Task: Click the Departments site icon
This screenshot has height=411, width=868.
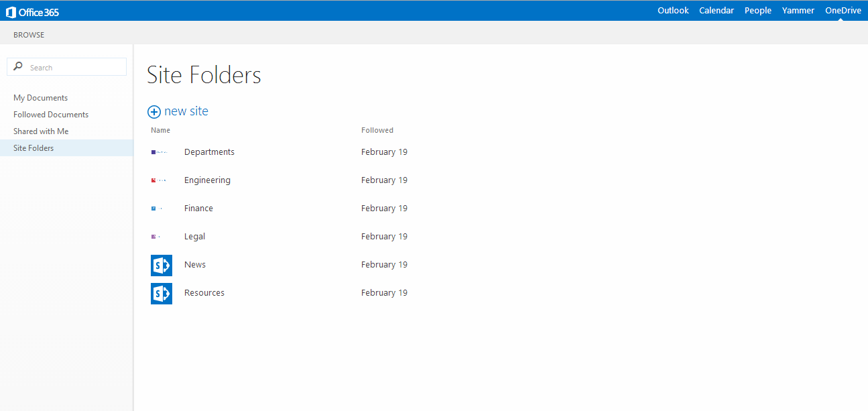Action: pyautogui.click(x=159, y=152)
